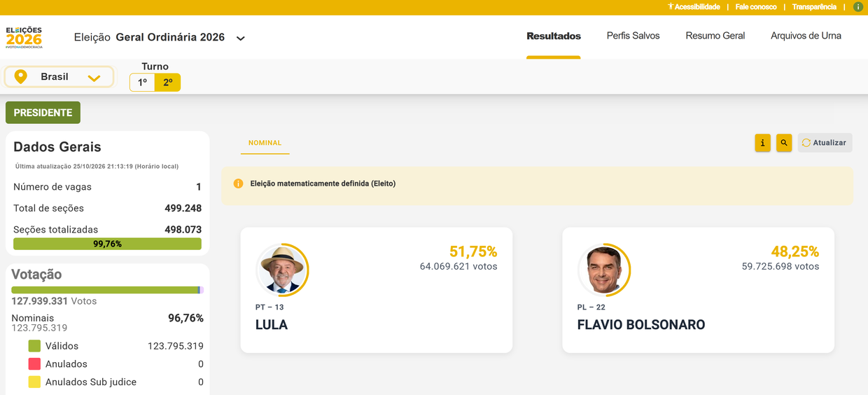Click the 99,76% sections progress bar

tap(107, 244)
